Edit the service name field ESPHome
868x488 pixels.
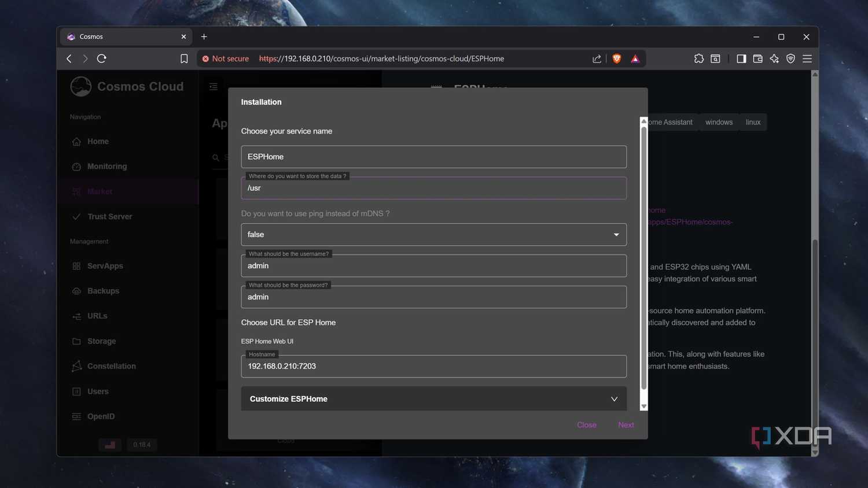tap(433, 157)
